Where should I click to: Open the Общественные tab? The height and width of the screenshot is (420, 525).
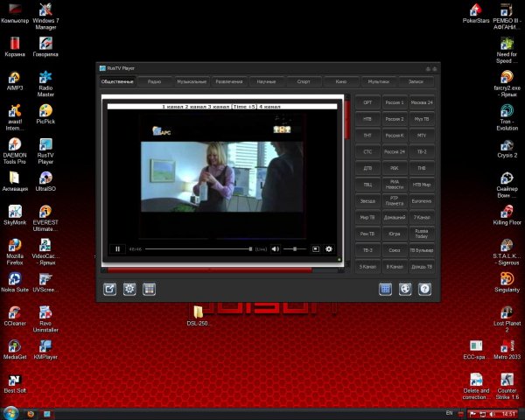click(x=117, y=81)
